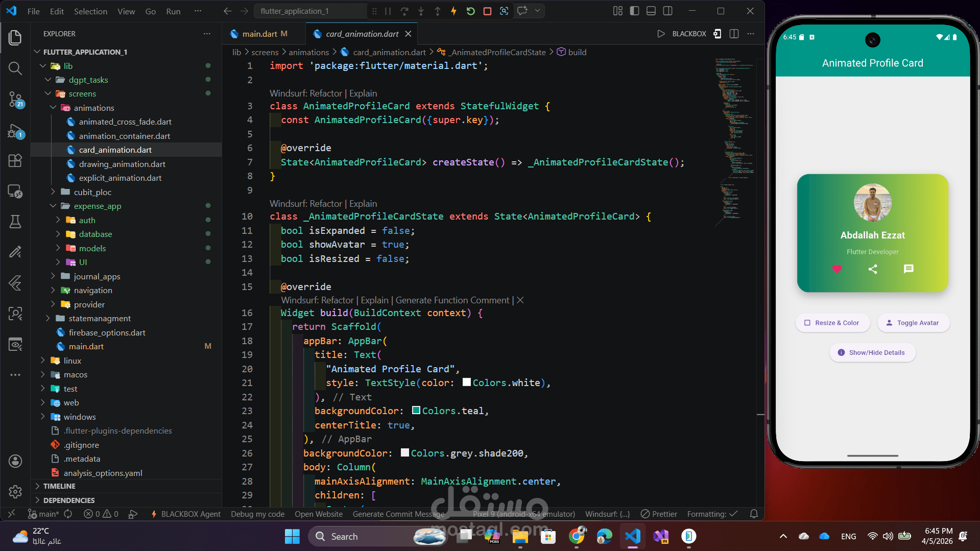Expand the cubit_ploc folder
Viewport: 980px width, 551px height.
tap(53, 192)
